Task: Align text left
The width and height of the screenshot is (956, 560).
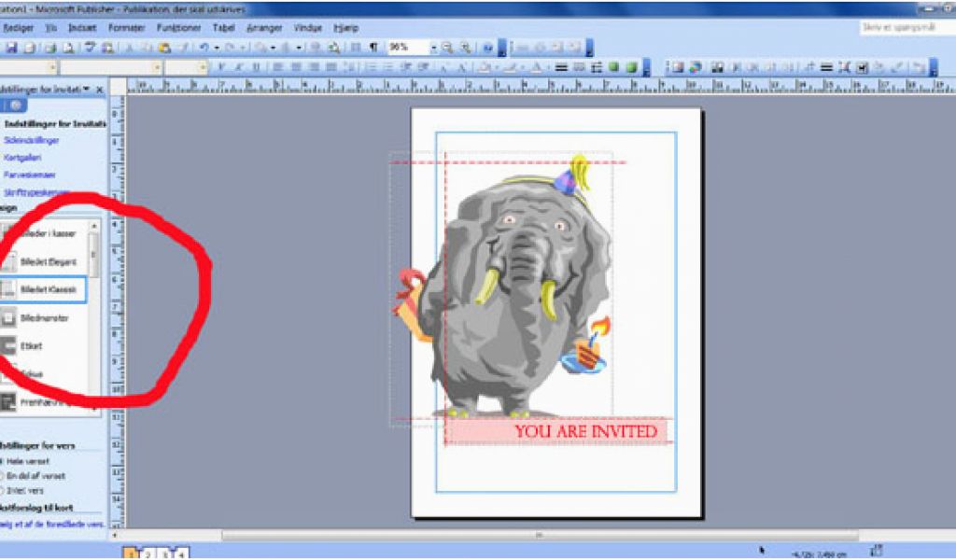Action: [277, 67]
